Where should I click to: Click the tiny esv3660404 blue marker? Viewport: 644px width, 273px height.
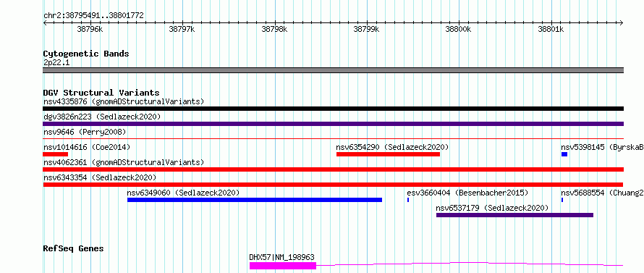pyautogui.click(x=408, y=200)
